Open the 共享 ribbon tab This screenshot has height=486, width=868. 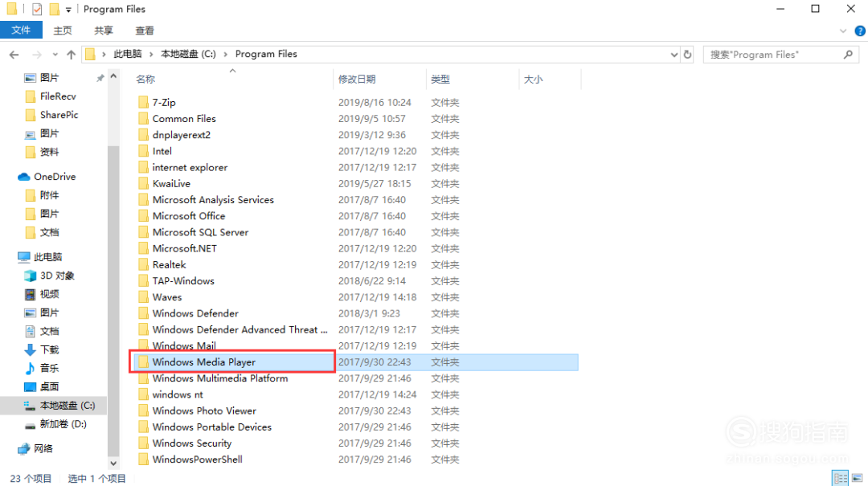(104, 31)
